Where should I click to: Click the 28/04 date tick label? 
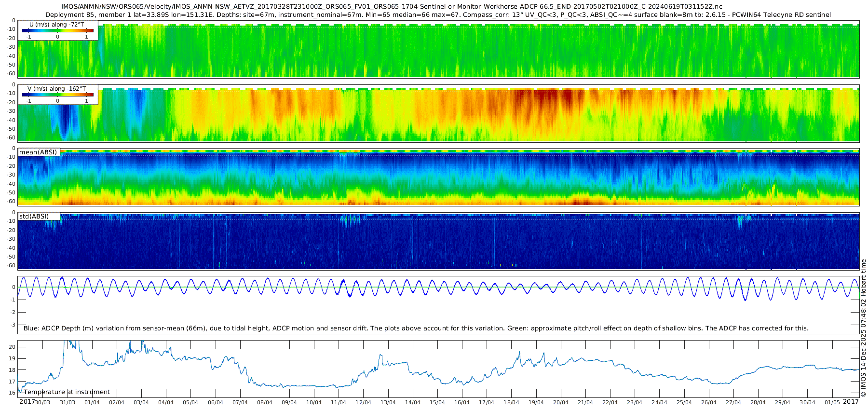click(x=758, y=403)
